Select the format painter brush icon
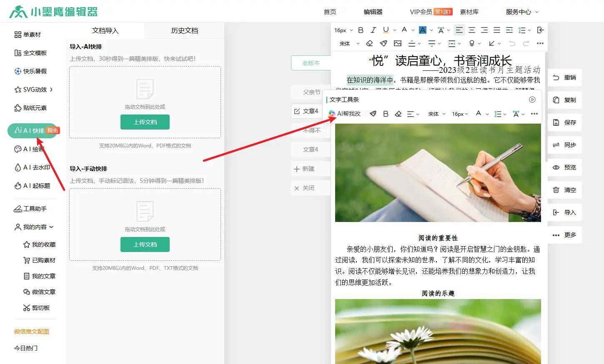Viewport: 604px width, 364px height. tap(383, 43)
